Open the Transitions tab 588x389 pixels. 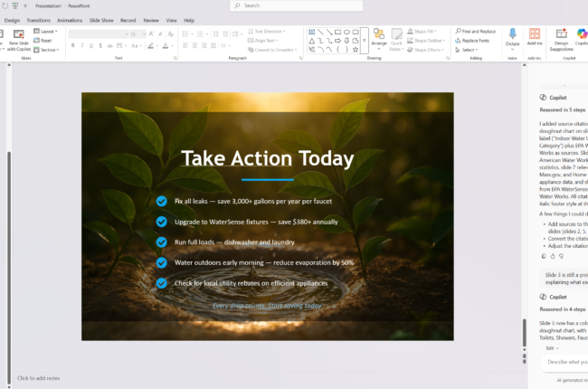[39, 20]
